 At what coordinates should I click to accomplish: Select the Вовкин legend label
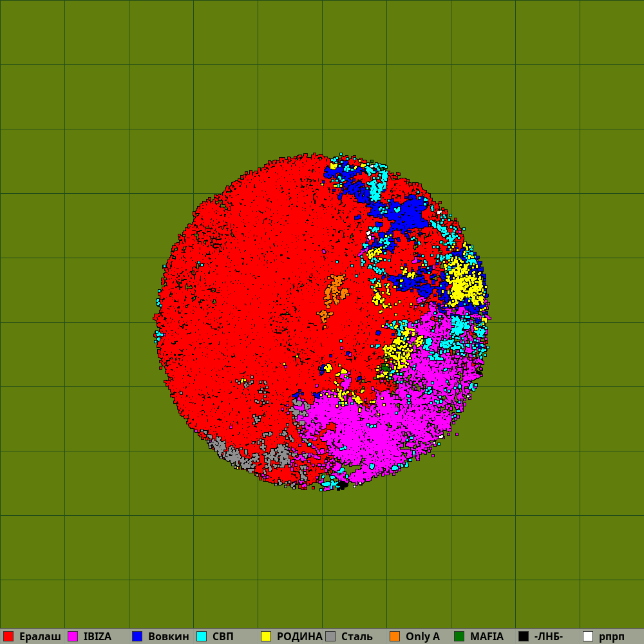[x=168, y=637]
